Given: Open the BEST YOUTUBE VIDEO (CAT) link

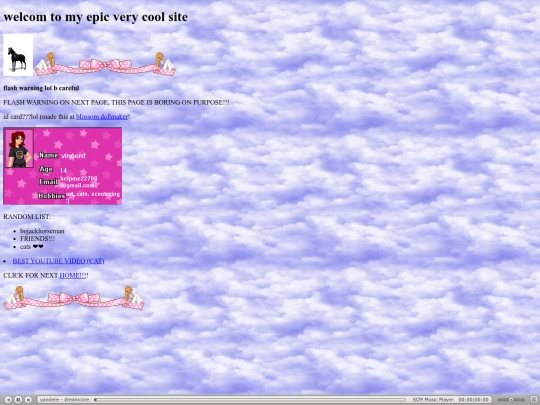Looking at the screenshot, I should click(x=58, y=261).
